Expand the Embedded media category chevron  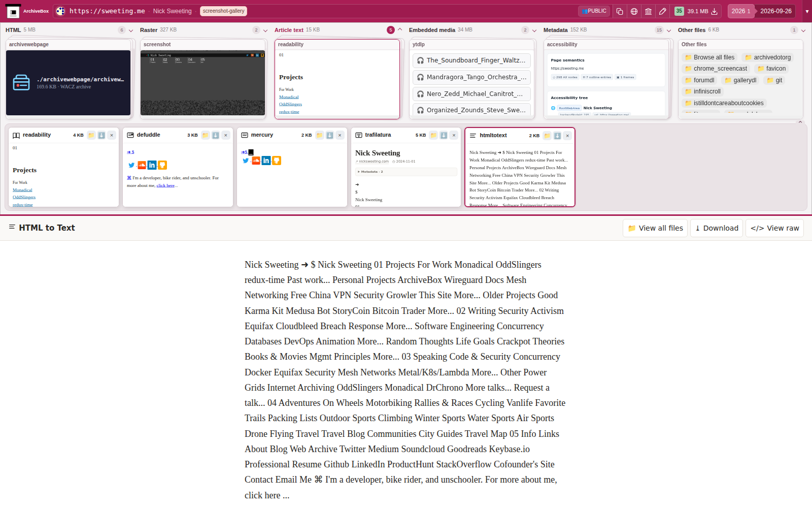pyautogui.click(x=534, y=30)
